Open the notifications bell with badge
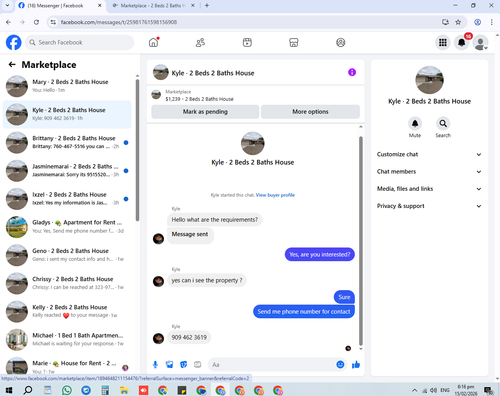The width and height of the screenshot is (500, 396). point(462,43)
